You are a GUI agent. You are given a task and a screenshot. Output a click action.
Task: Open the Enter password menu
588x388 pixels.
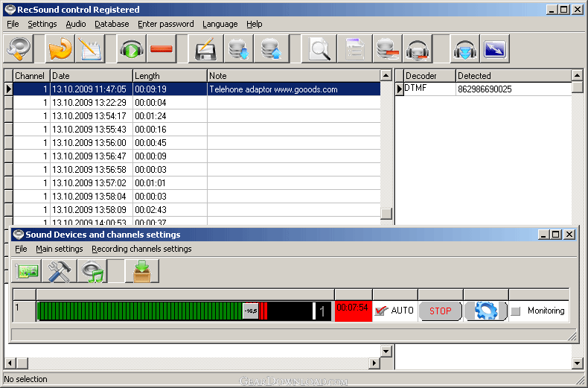pyautogui.click(x=166, y=24)
